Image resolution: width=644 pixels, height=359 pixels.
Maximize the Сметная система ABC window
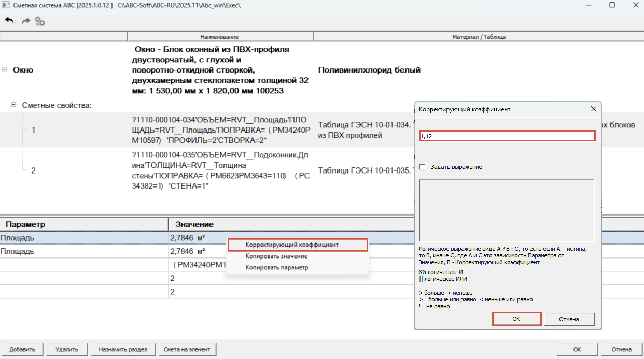pos(612,5)
